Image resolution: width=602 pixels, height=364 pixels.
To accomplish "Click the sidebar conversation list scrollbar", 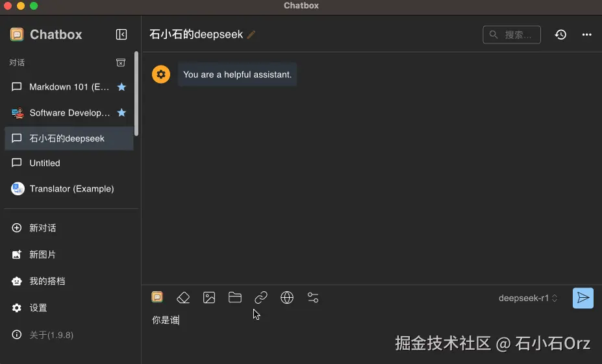I will [x=136, y=93].
